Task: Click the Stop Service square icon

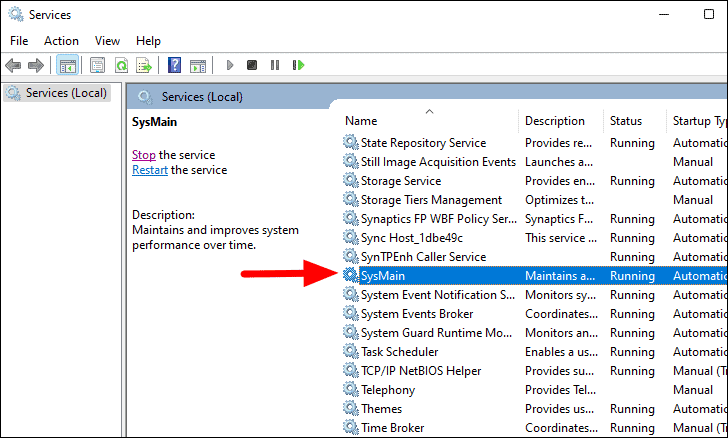Action: pos(252,65)
